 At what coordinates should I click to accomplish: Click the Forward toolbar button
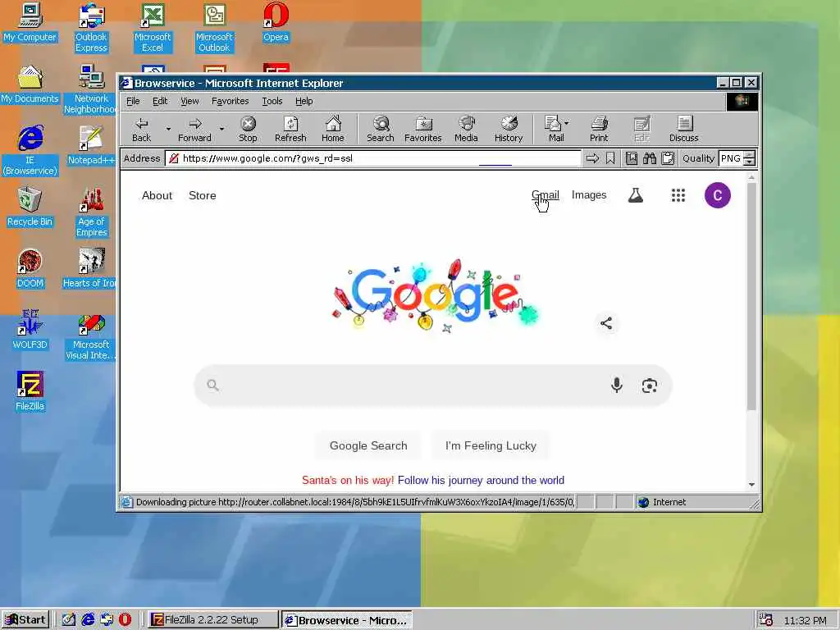coord(194,130)
